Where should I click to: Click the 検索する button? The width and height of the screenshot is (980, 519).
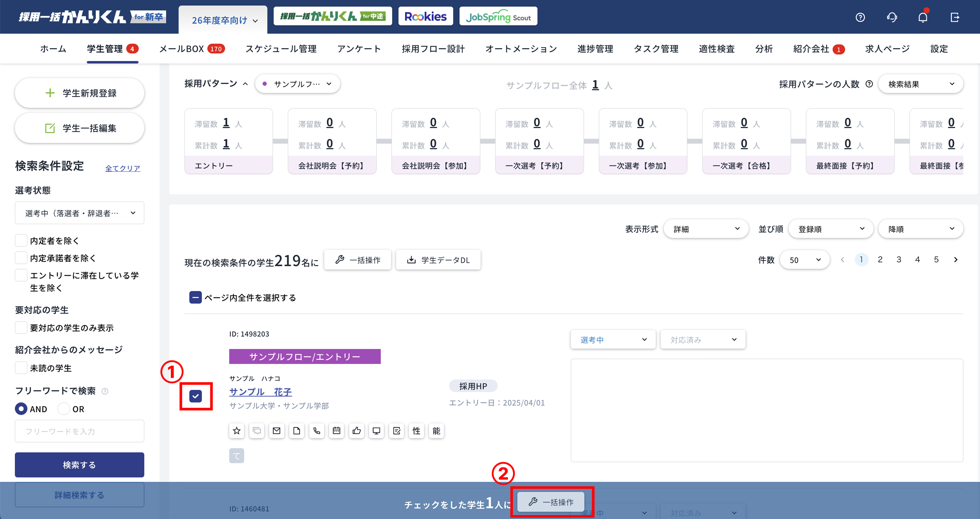click(x=79, y=465)
